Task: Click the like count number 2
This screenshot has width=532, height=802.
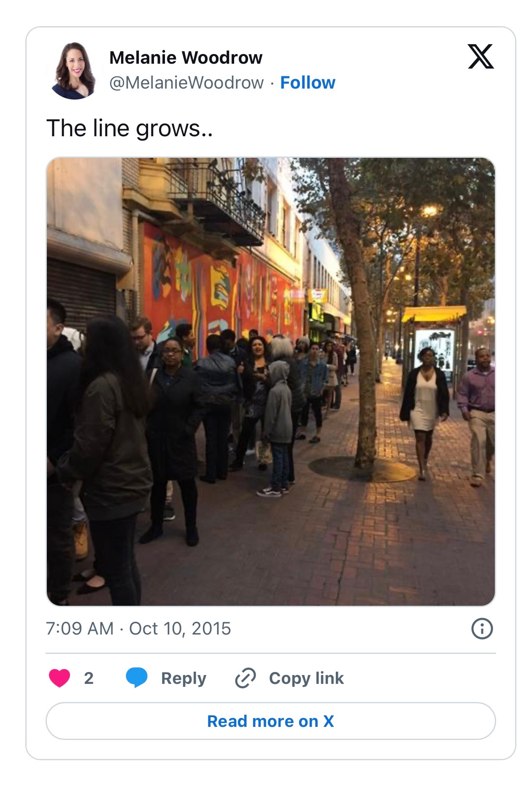Action: coord(89,678)
